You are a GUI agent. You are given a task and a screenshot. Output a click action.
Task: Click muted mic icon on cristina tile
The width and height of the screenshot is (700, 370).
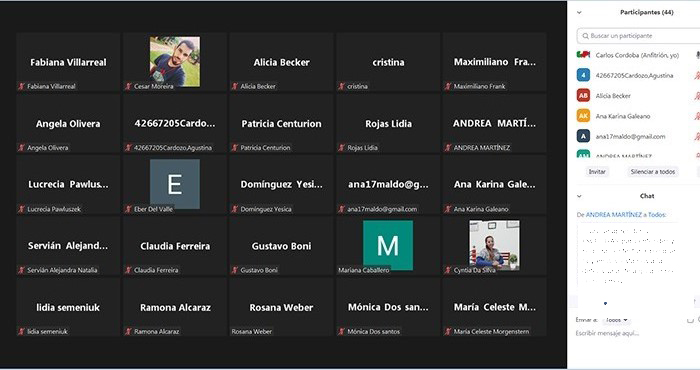pyautogui.click(x=342, y=86)
